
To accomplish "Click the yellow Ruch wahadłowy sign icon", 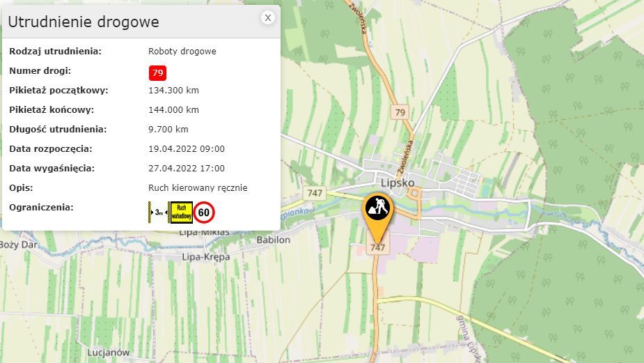I will (x=181, y=212).
